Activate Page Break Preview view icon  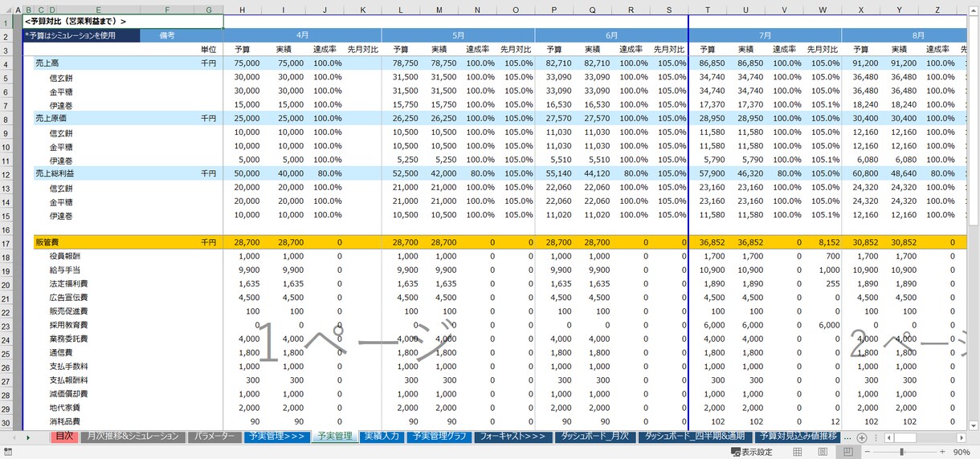coord(847,452)
